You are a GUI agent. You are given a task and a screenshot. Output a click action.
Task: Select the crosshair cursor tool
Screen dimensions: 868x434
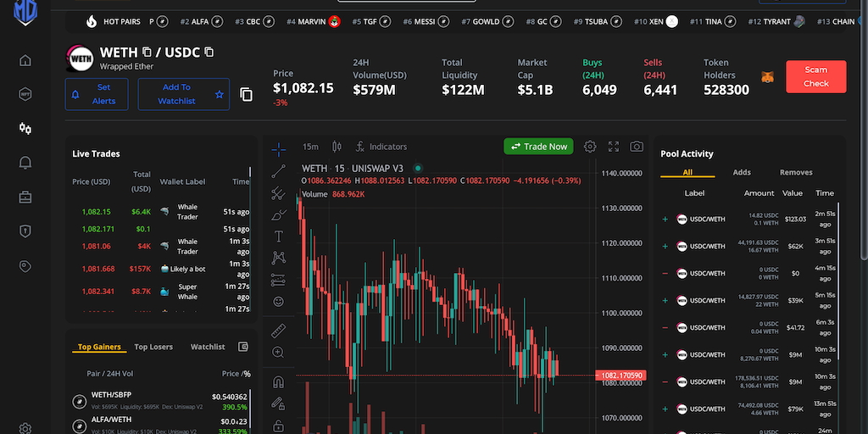(x=278, y=149)
